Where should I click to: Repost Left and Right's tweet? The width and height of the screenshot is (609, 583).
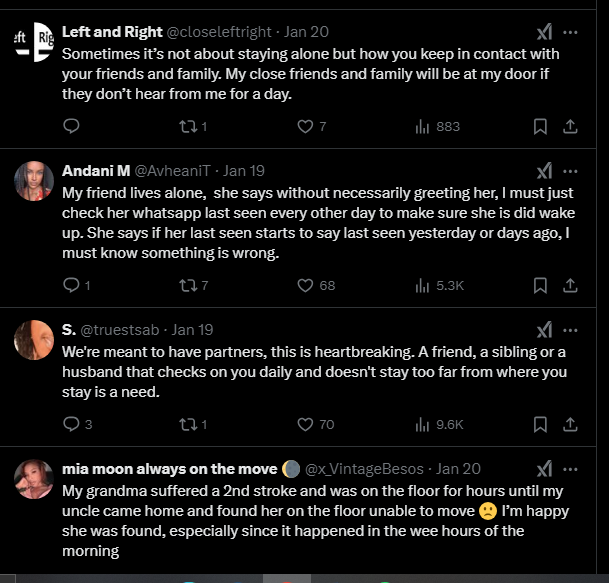pos(185,126)
